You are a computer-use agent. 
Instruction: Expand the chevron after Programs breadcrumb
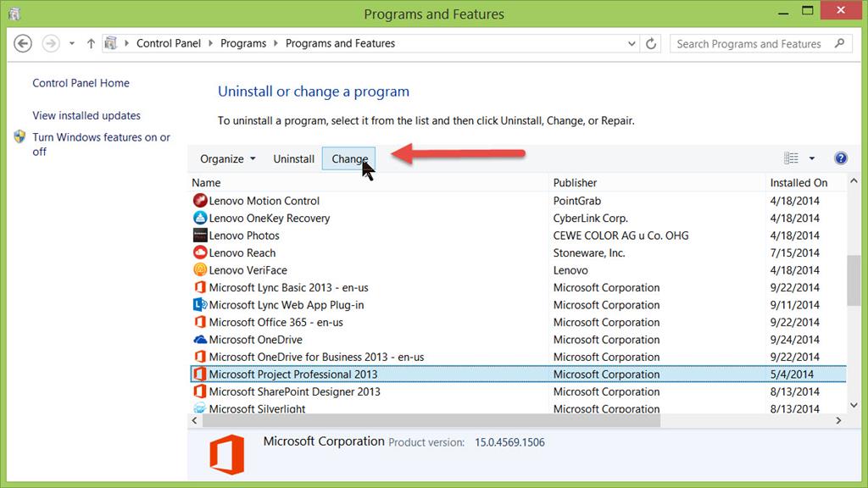point(275,43)
